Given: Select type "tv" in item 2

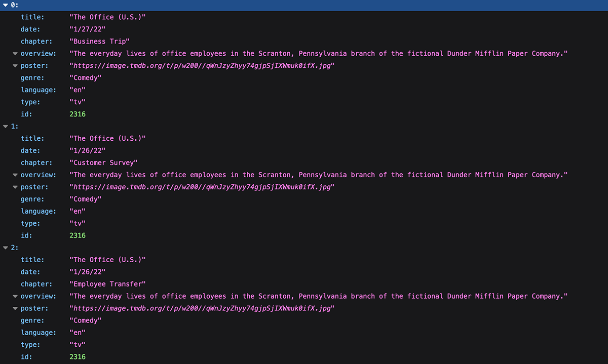Looking at the screenshot, I should pyautogui.click(x=78, y=345).
